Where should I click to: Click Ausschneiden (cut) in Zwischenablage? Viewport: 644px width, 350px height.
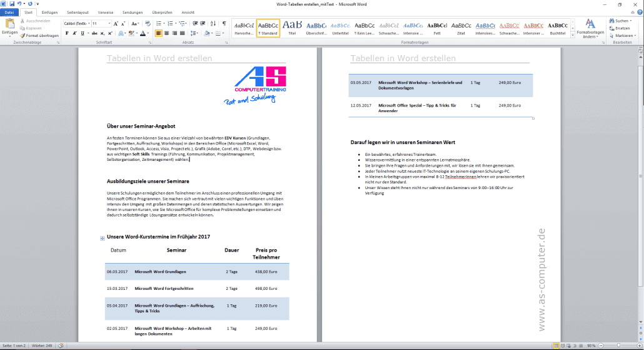coord(35,21)
